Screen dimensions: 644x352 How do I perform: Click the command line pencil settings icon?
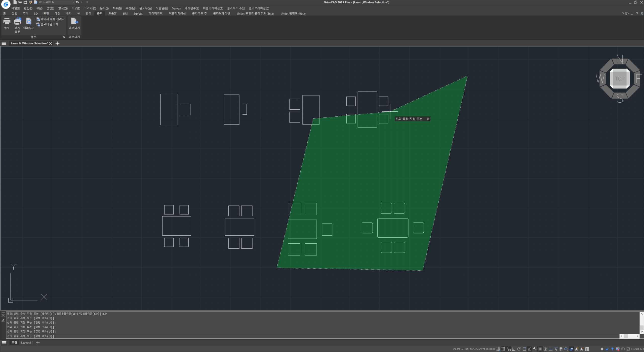pos(3,321)
